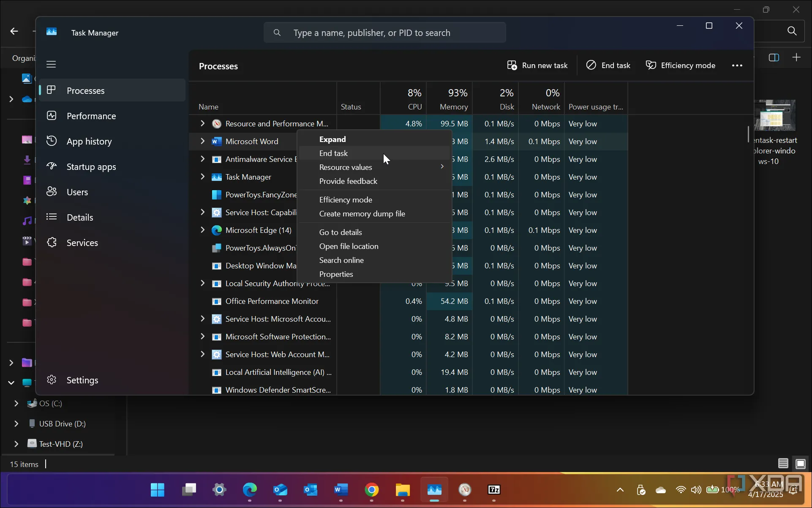Open the Users page icon
Screen dimensions: 812x508
52,192
